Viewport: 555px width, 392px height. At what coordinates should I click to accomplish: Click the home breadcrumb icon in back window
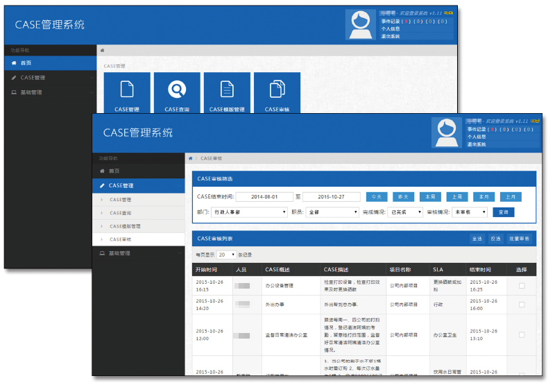(x=103, y=51)
